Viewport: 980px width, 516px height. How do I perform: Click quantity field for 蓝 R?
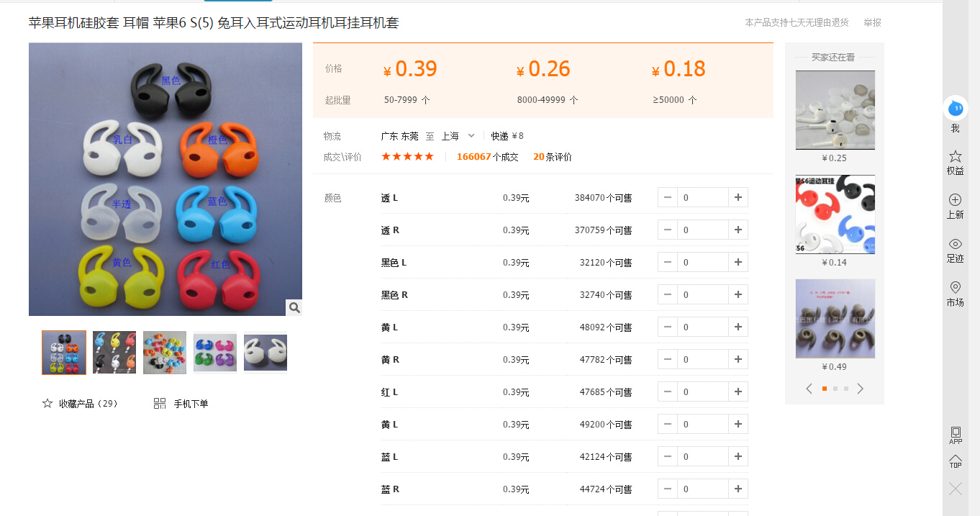(703, 489)
